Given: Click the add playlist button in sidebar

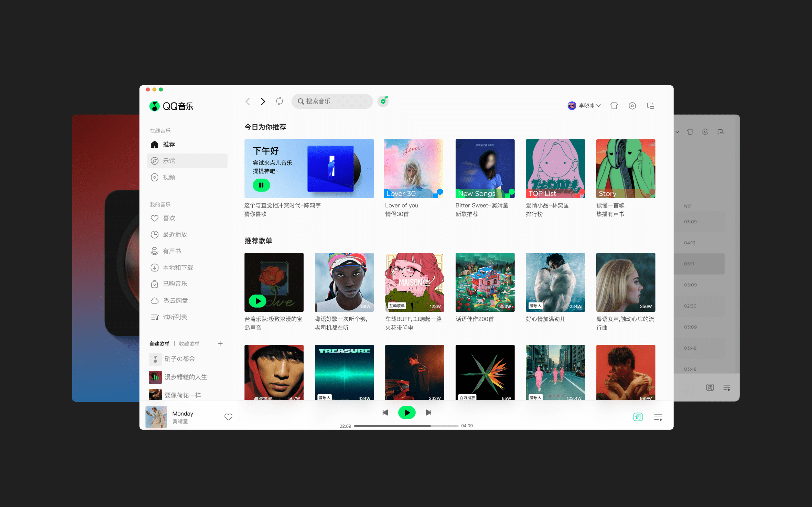Looking at the screenshot, I should 220,343.
